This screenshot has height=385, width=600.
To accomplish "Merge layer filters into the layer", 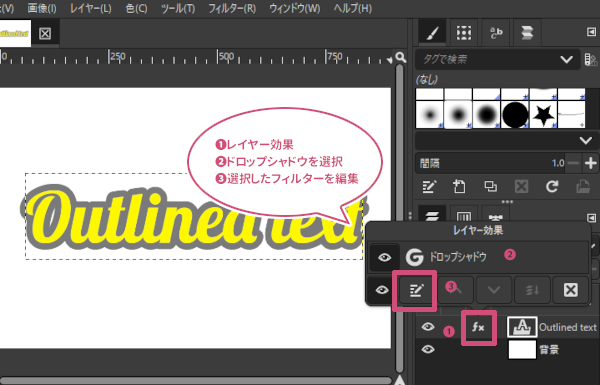I will pos(532,290).
